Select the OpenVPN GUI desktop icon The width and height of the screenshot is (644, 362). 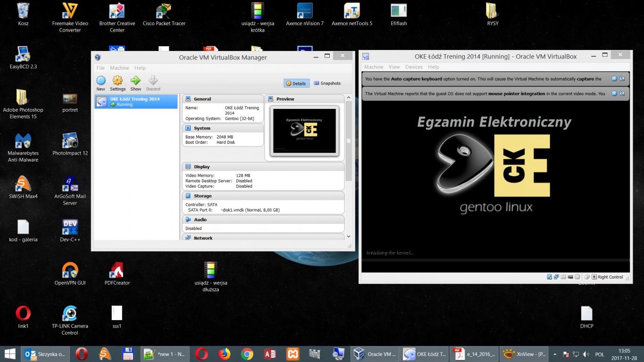pyautogui.click(x=70, y=274)
